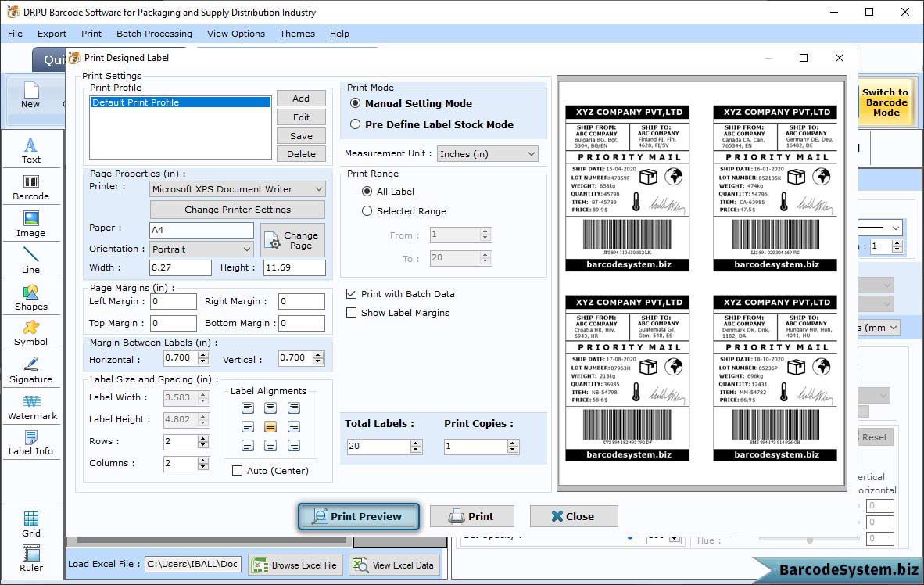Click the Add profile button

tap(301, 99)
